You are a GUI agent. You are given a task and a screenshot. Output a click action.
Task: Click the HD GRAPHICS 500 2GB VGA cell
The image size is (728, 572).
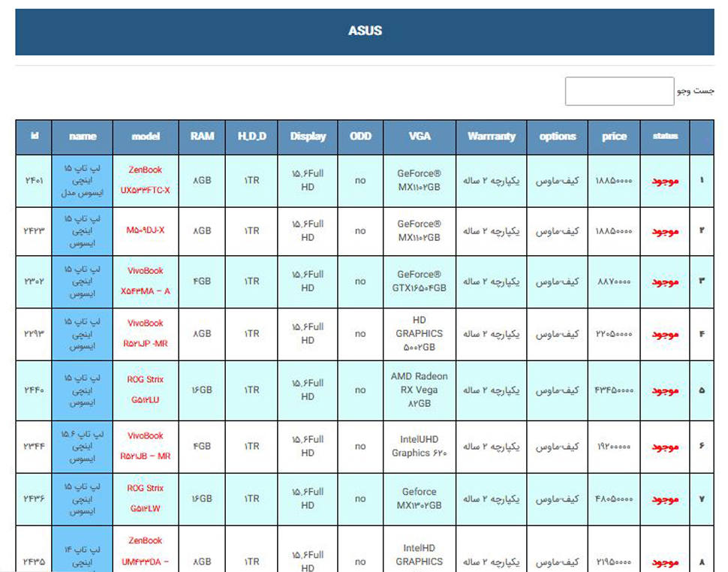tap(420, 334)
